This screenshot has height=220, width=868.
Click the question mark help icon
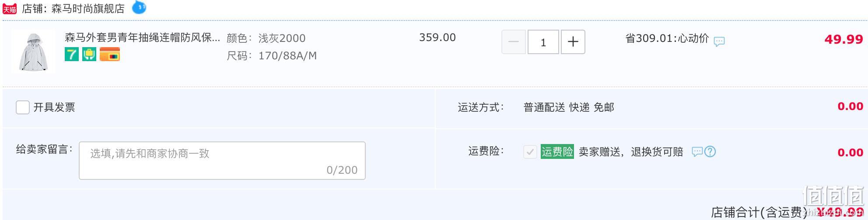710,151
